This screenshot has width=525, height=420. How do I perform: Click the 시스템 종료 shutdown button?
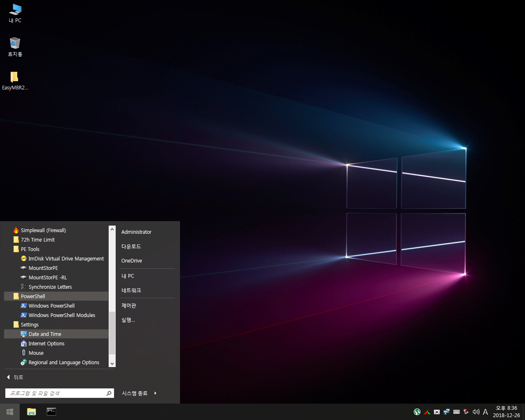[135, 393]
